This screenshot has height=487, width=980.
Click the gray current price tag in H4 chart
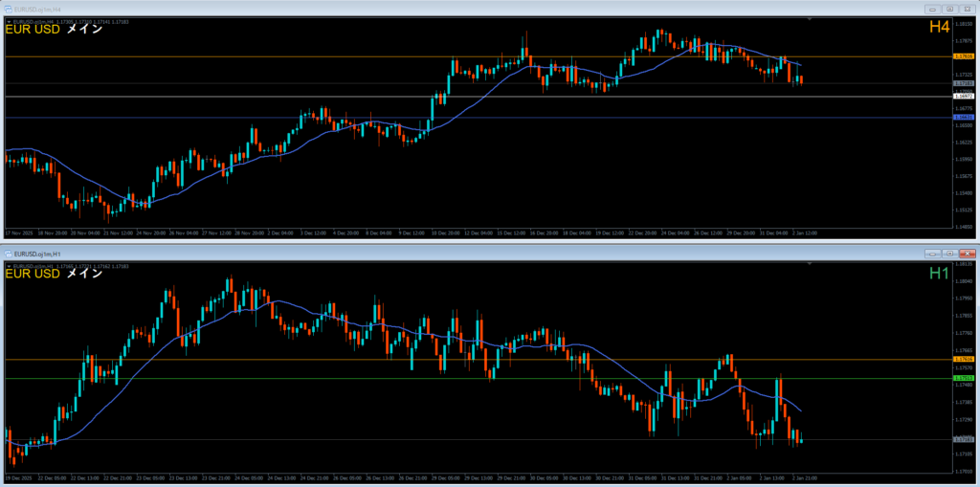[963, 82]
